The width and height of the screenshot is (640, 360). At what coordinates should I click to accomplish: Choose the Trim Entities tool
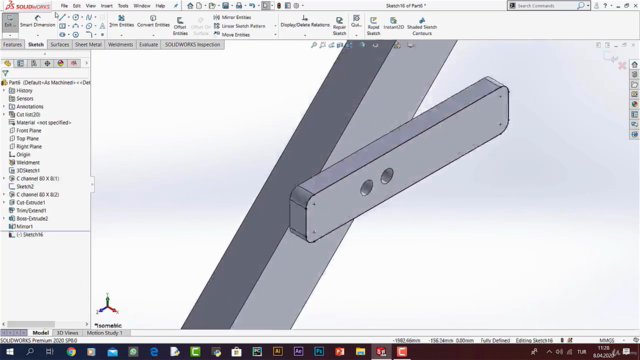pyautogui.click(x=121, y=21)
